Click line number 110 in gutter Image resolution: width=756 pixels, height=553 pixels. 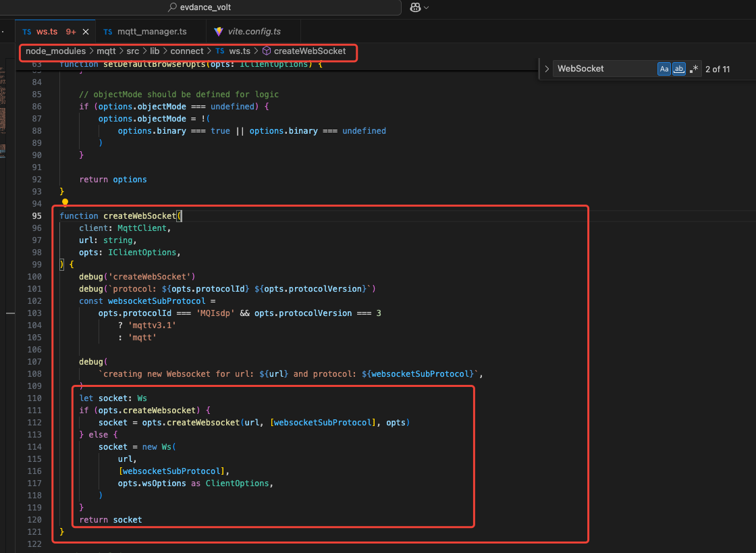click(34, 398)
